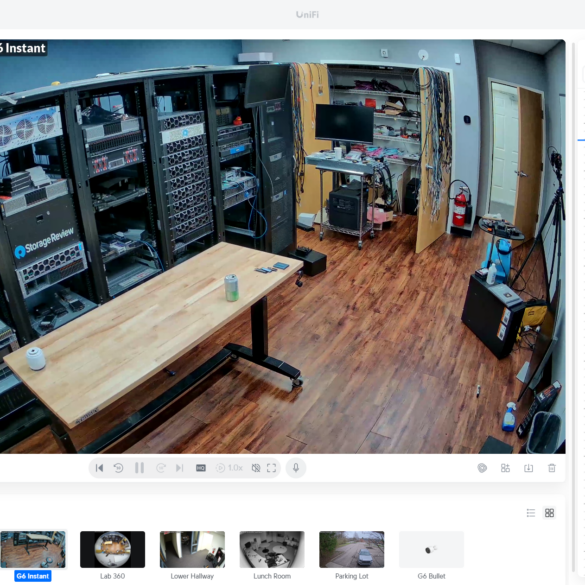Click the G6 Instant live video feed

[x=282, y=246]
